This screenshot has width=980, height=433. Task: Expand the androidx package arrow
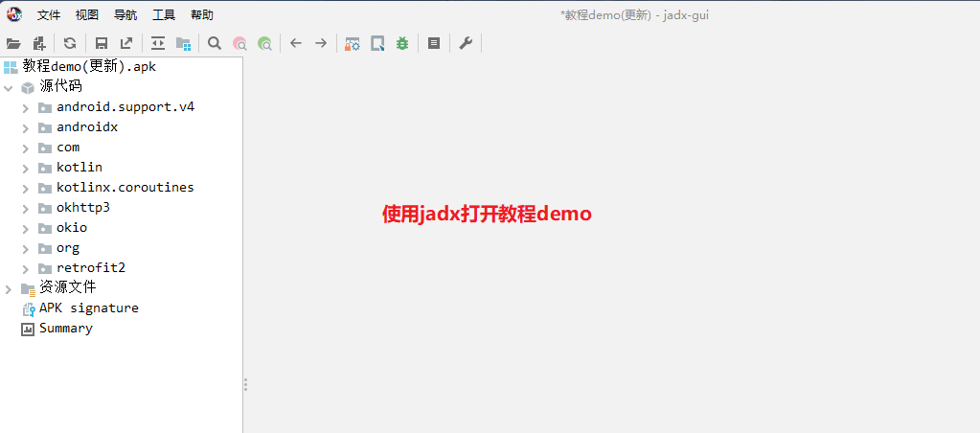26,128
